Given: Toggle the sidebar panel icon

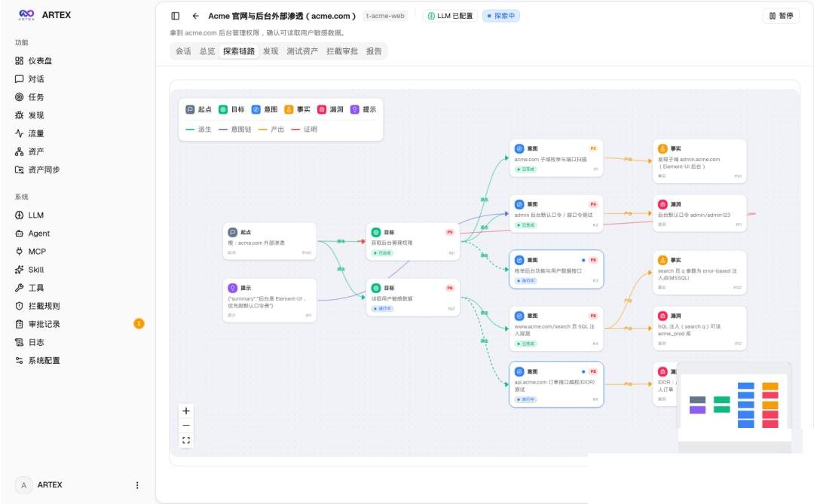Looking at the screenshot, I should tap(176, 16).
